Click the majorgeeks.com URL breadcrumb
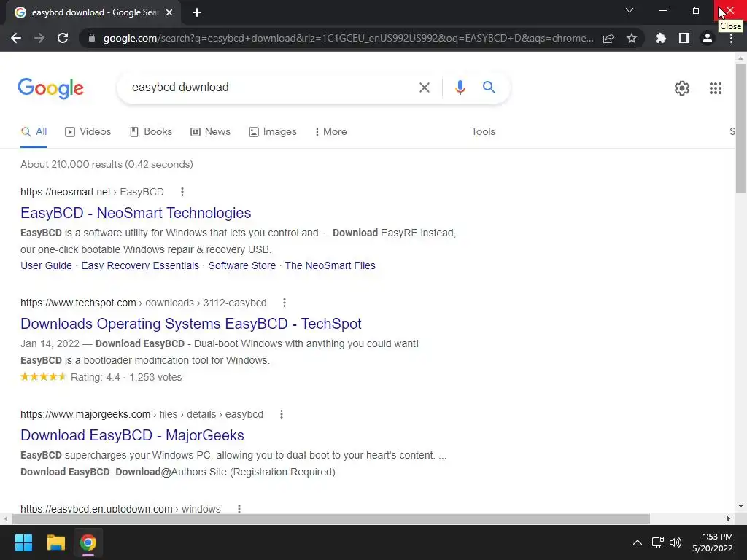Viewport: 747px width, 560px height. [x=142, y=414]
